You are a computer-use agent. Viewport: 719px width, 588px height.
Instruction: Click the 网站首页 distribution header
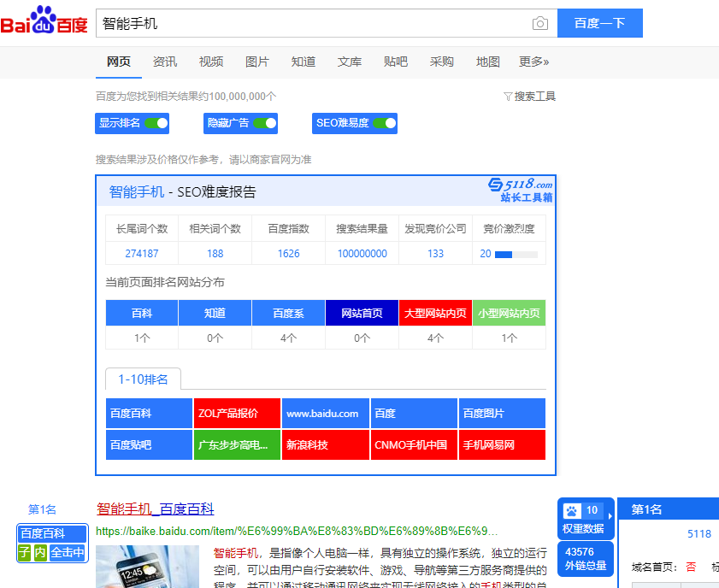tap(362, 313)
